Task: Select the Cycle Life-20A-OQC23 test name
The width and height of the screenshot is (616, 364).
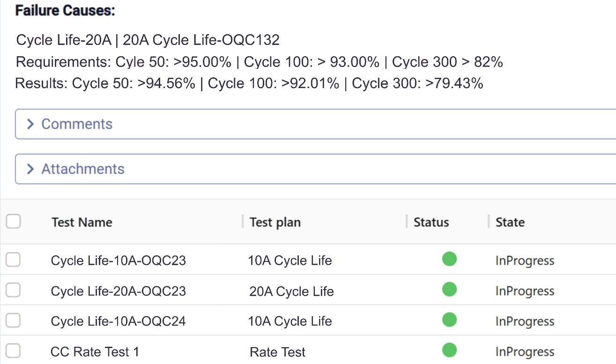Action: tap(118, 291)
